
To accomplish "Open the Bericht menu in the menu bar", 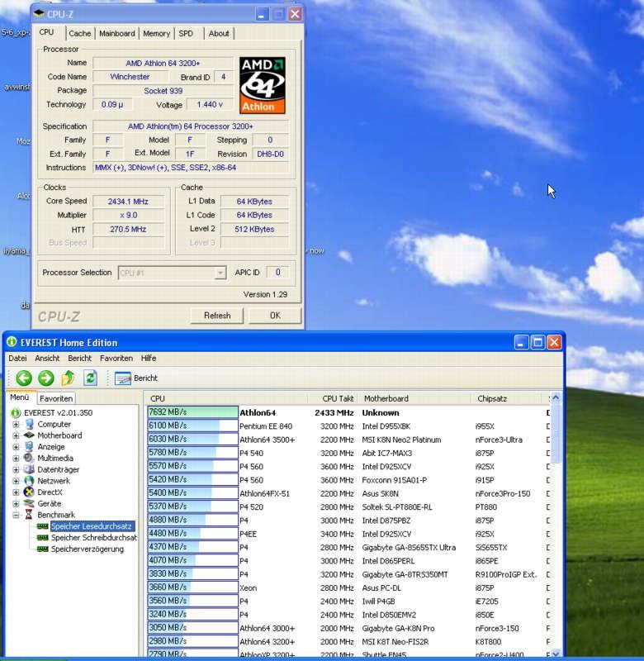I will [x=79, y=359].
